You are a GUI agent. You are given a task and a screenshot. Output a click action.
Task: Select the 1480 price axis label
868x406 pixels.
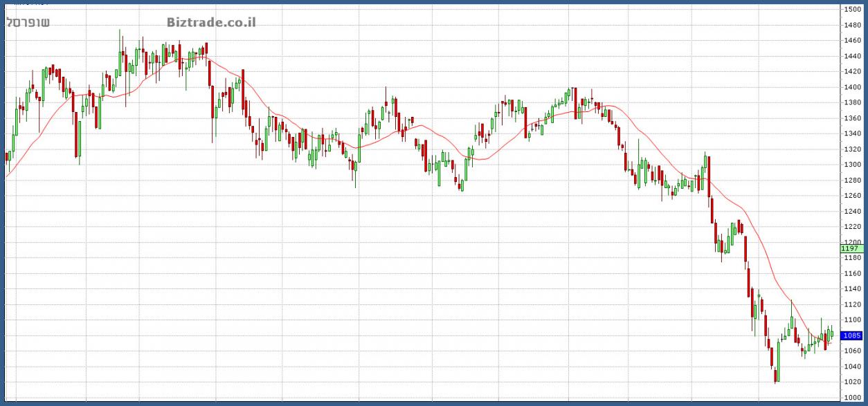pos(851,25)
